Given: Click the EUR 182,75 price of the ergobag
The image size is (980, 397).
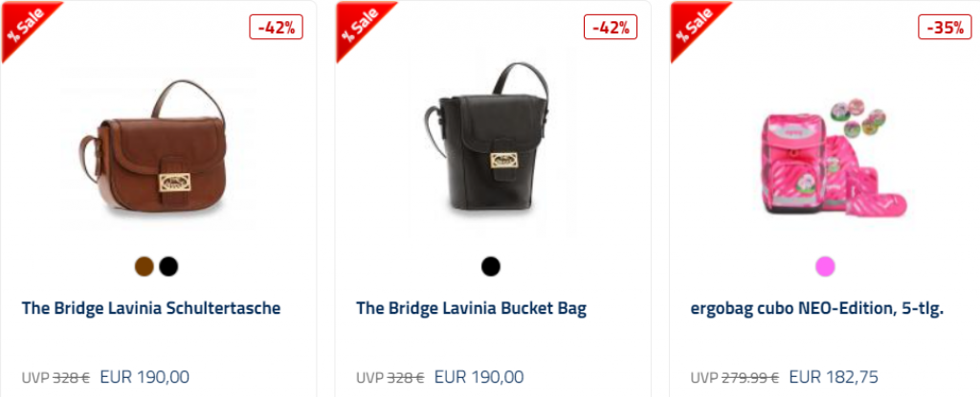Looking at the screenshot, I should 834,377.
